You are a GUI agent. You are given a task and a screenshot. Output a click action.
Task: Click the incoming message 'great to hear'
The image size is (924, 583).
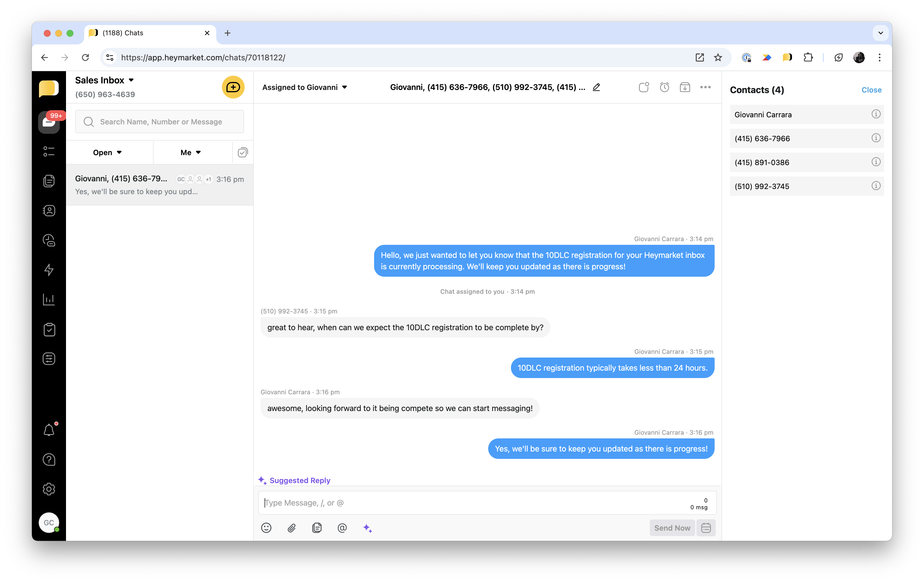(x=405, y=328)
